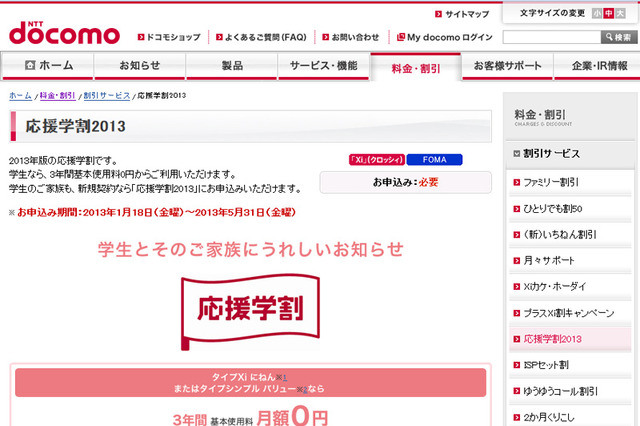Viewport: 640px width, 426px height.
Task: Open Xiカケ・ホーダイ sidebar link
Action: [555, 286]
